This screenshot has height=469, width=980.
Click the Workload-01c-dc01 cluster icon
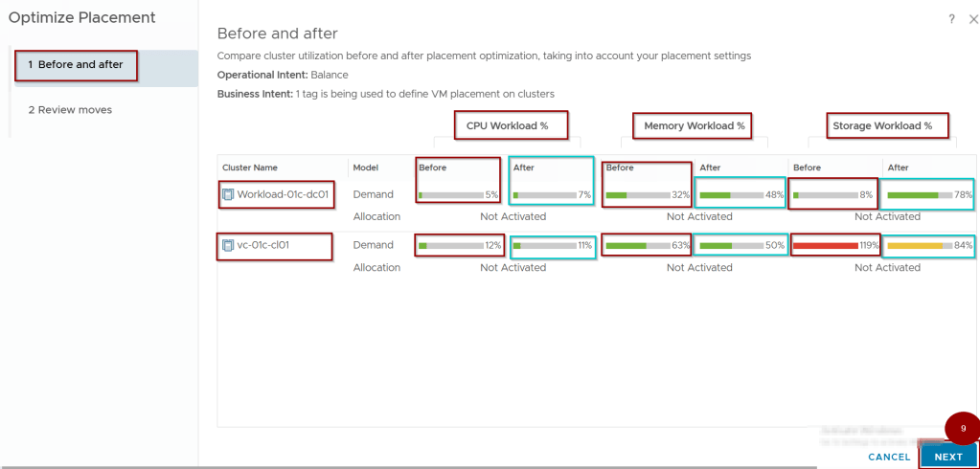(228, 194)
